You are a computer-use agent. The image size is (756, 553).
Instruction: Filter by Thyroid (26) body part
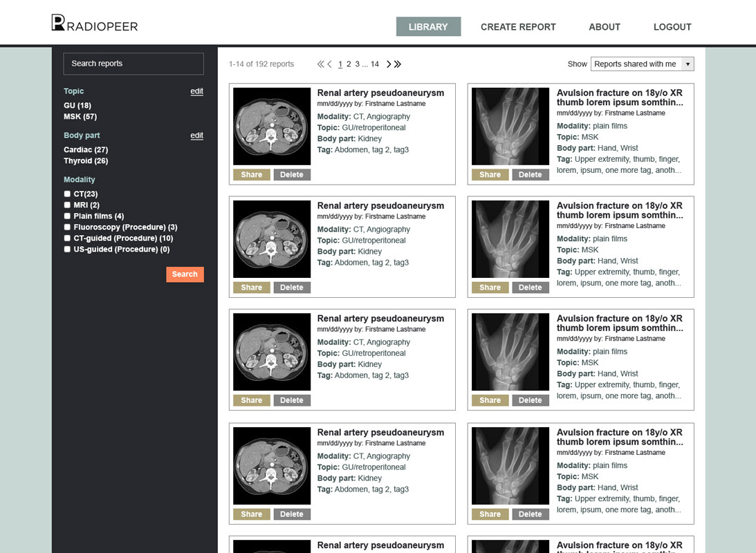pyautogui.click(x=86, y=161)
